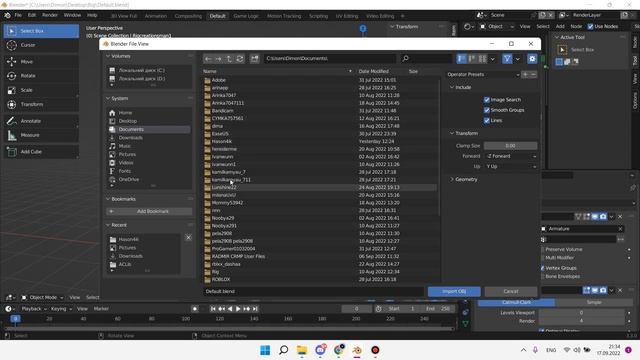Viewport: 640px width, 360px height.
Task: Add an operator preset with plus button
Action: click(x=525, y=75)
